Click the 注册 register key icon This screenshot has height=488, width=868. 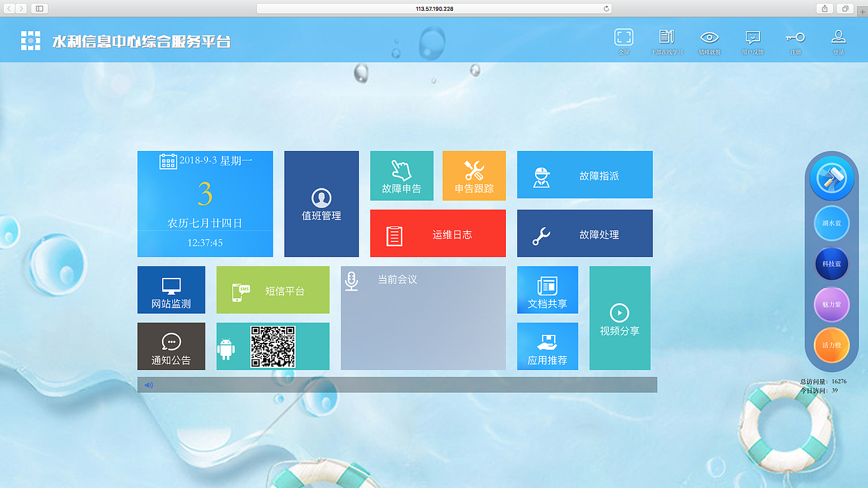pos(795,37)
